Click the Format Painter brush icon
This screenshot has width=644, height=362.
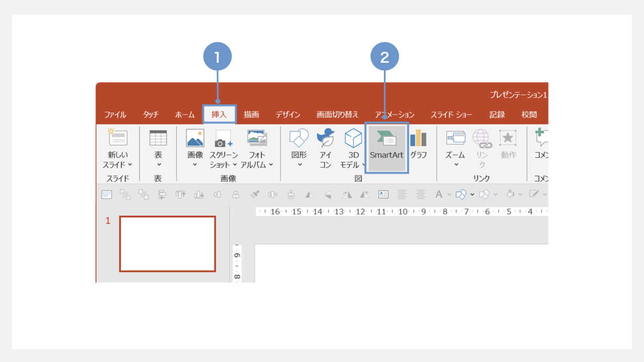[x=254, y=194]
